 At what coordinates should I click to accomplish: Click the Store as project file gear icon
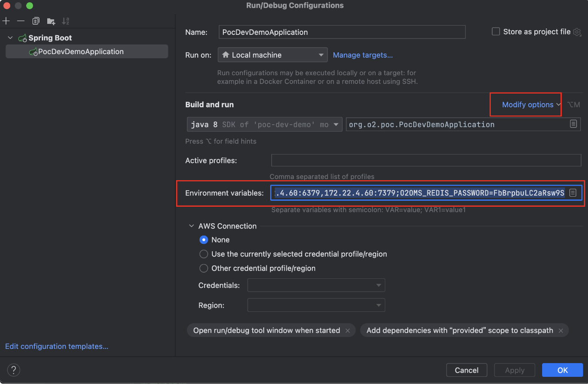[577, 32]
